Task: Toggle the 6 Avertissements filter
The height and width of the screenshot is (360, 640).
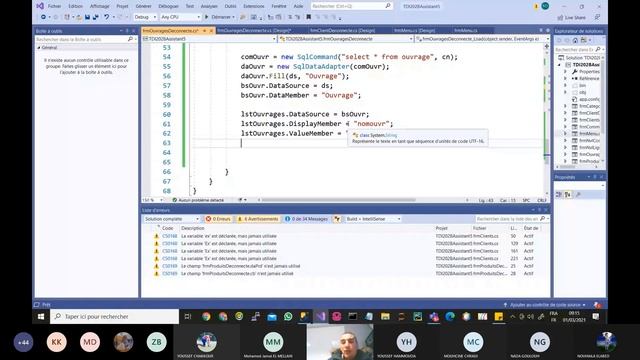Action: point(258,219)
